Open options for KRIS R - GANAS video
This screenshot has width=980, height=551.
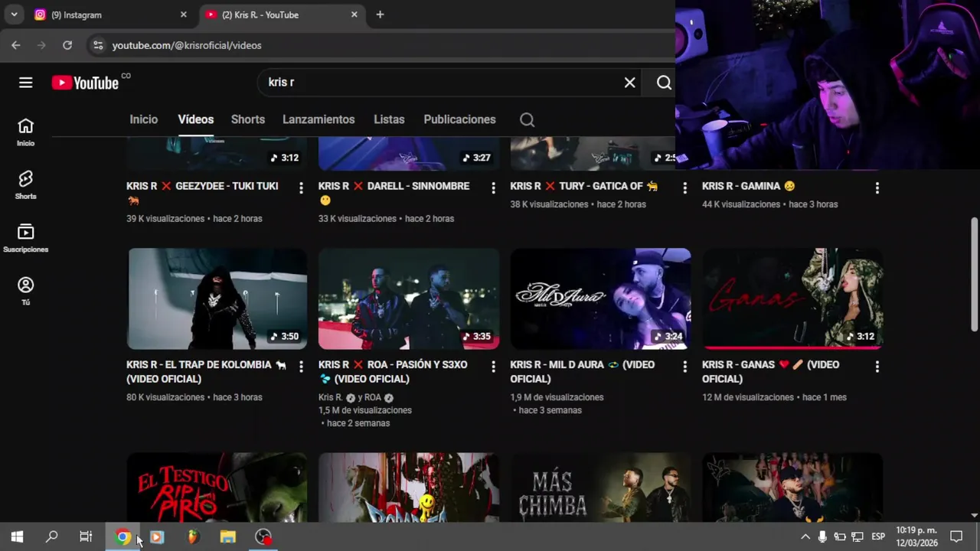pyautogui.click(x=877, y=367)
